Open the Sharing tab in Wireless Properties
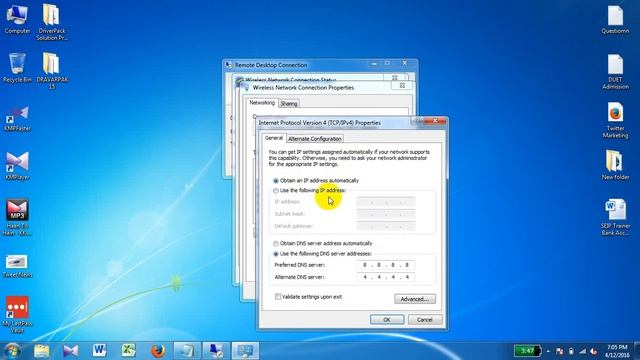Screen dimensions: 640x360 tap(289, 104)
